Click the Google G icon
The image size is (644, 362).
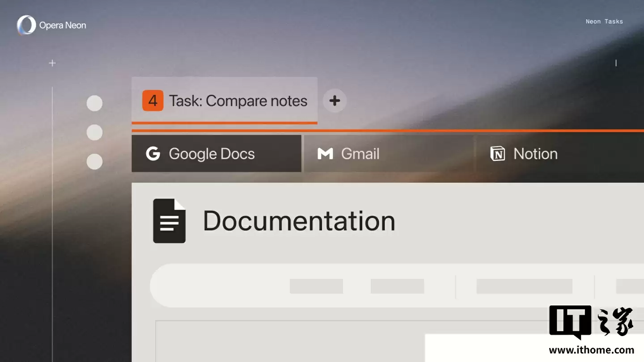[x=153, y=154]
